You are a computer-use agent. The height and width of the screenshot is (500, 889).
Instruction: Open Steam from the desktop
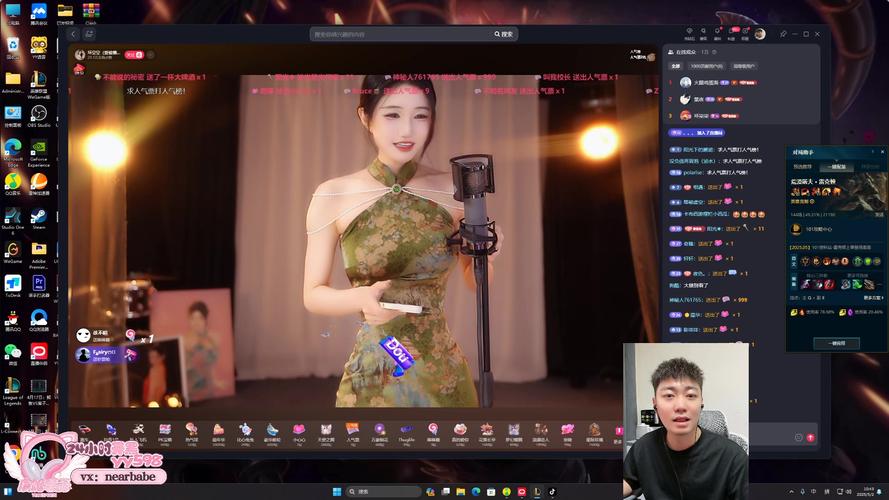[39, 216]
